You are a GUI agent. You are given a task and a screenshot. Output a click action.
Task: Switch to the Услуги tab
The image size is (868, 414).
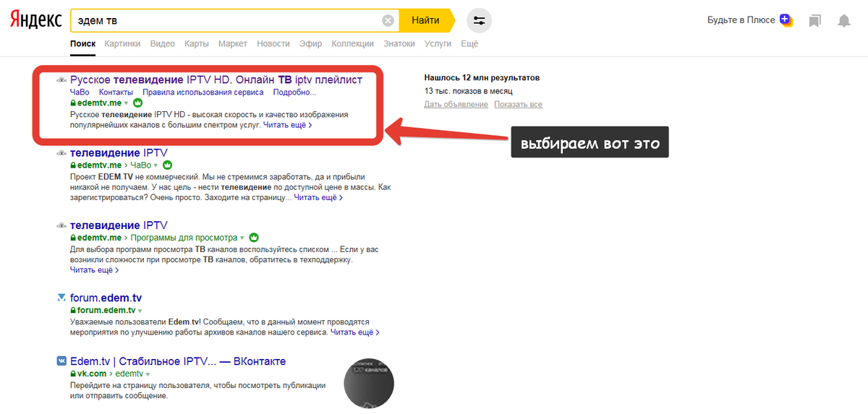click(x=438, y=44)
